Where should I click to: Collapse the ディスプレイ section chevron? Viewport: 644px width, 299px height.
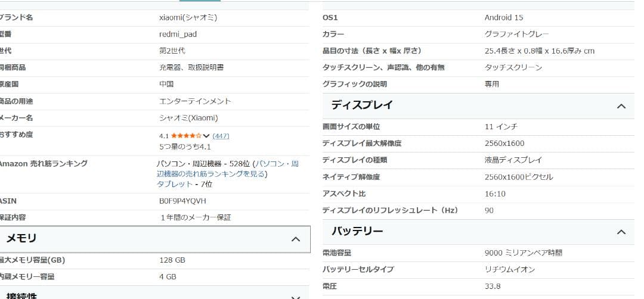click(621, 106)
